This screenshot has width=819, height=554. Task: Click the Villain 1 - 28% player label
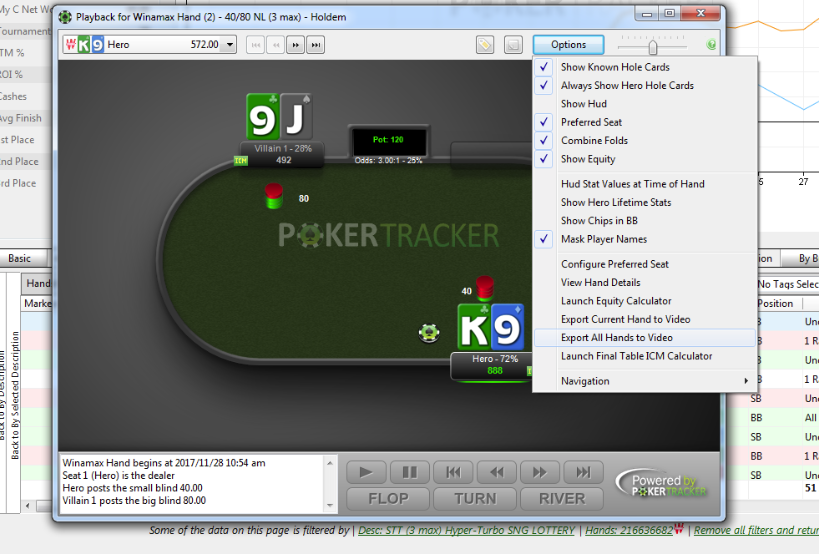pos(283,148)
